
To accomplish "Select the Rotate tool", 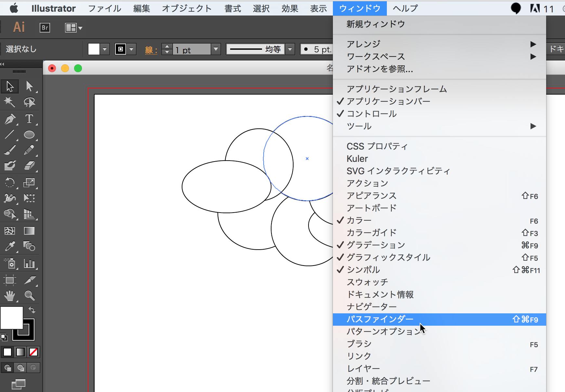I will 10,183.
